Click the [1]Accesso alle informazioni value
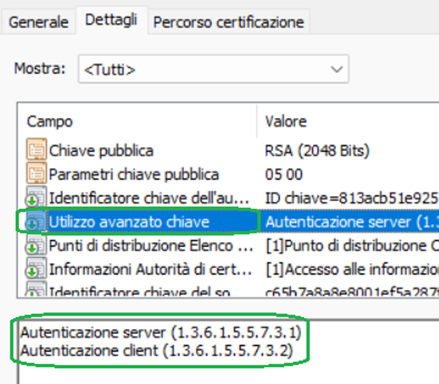The width and height of the screenshot is (439, 384). [x=352, y=270]
